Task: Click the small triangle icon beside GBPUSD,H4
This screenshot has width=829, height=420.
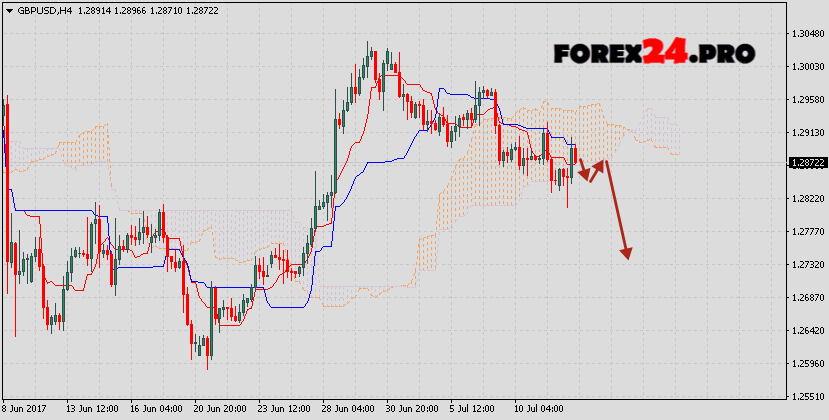Action: coord(10,9)
